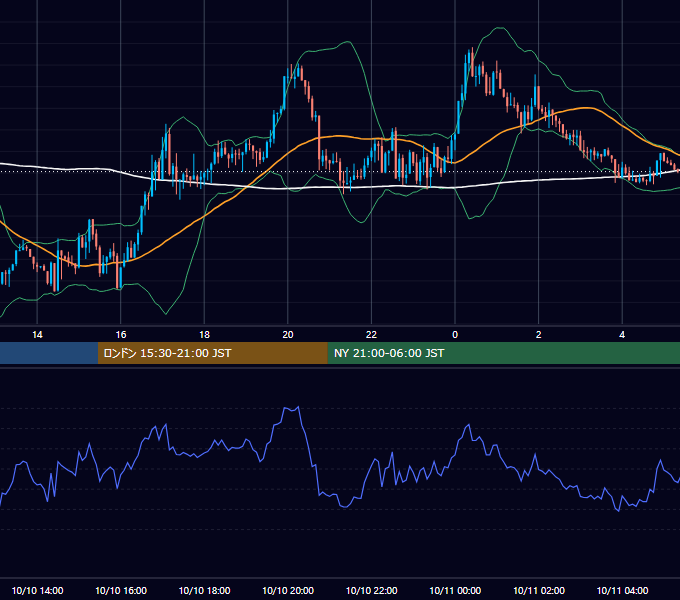Select the 10/10 14:00 time label
The height and width of the screenshot is (600, 680).
pyautogui.click(x=37, y=590)
